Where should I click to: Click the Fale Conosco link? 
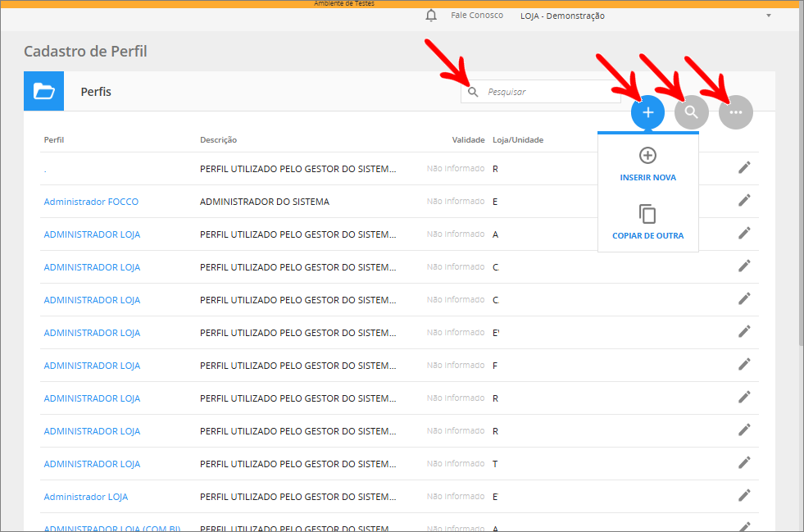click(477, 16)
